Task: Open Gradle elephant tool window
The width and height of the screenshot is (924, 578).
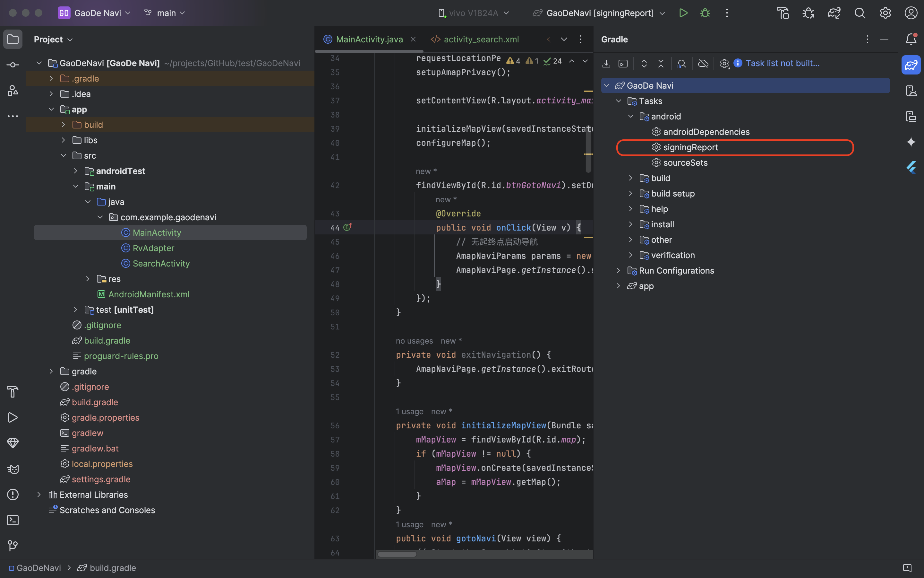Action: (911, 65)
